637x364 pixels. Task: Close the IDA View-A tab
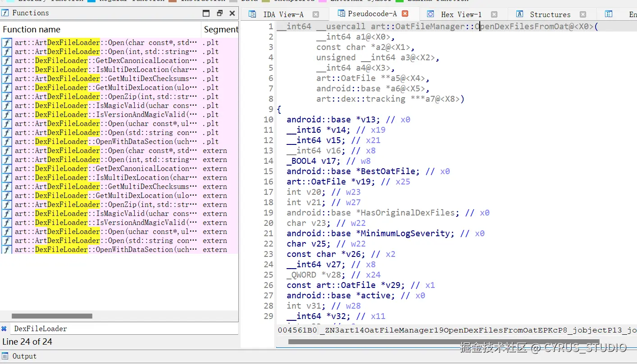point(316,14)
